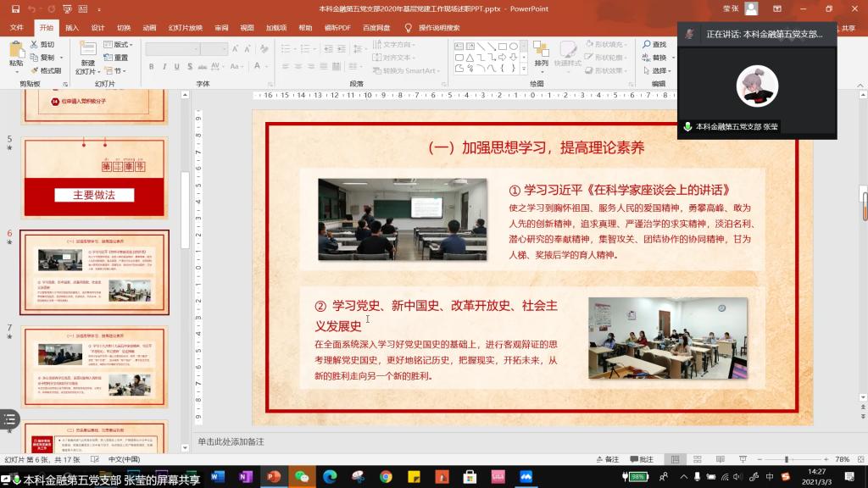Click the zoom slider in the status bar
The height and width of the screenshot is (488, 868).
tap(787, 459)
